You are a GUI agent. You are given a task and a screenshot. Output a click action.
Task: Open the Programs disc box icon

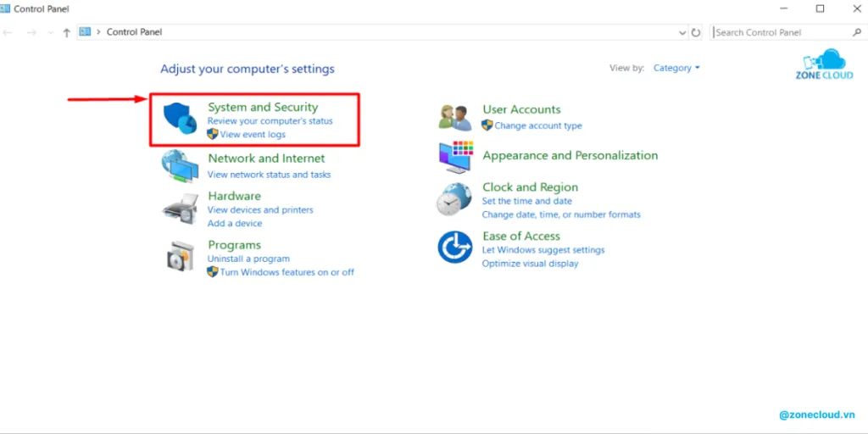[181, 256]
